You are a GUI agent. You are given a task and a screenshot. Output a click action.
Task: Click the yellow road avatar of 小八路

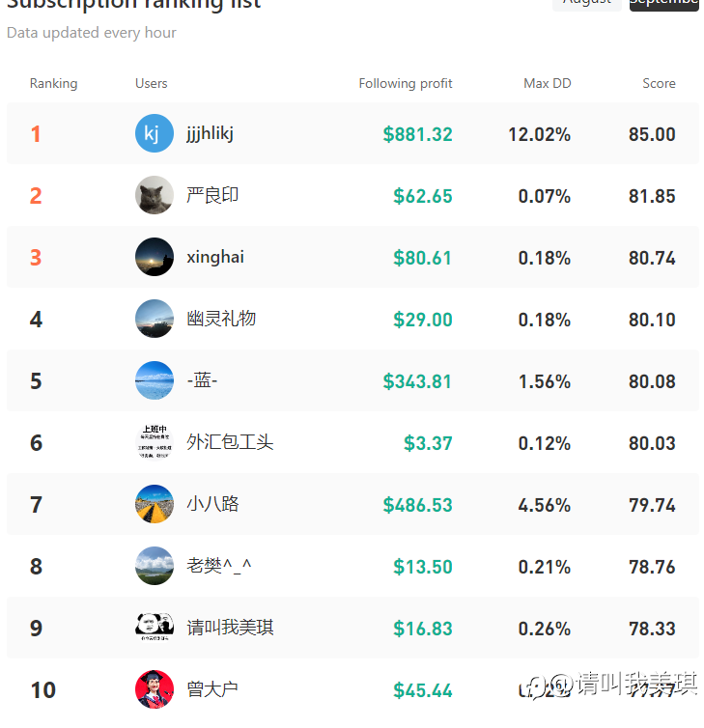(155, 504)
